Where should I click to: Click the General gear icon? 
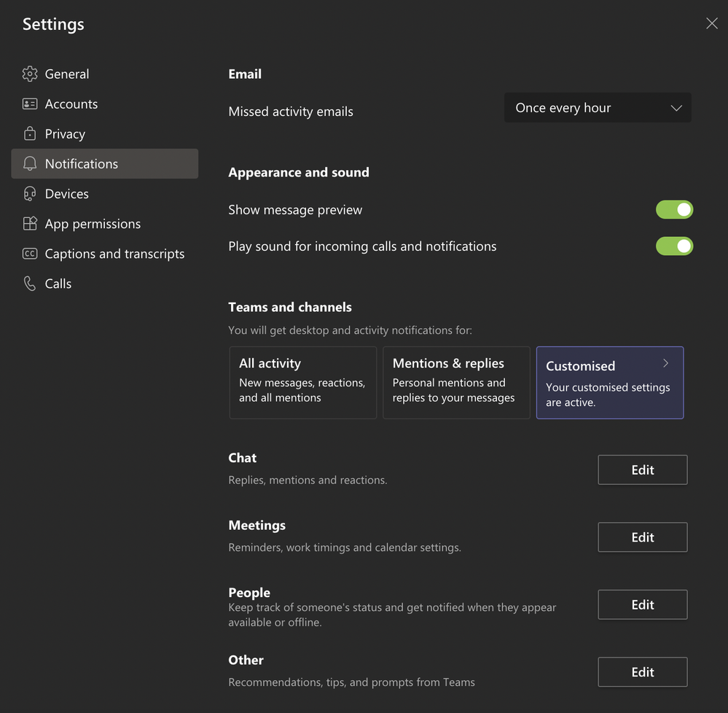pyautogui.click(x=30, y=74)
